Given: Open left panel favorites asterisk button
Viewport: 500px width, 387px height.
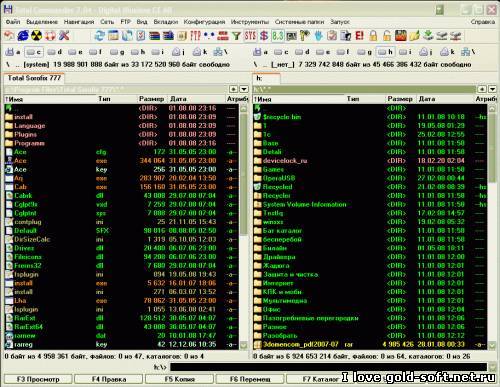Looking at the screenshot, I should coord(234,89).
